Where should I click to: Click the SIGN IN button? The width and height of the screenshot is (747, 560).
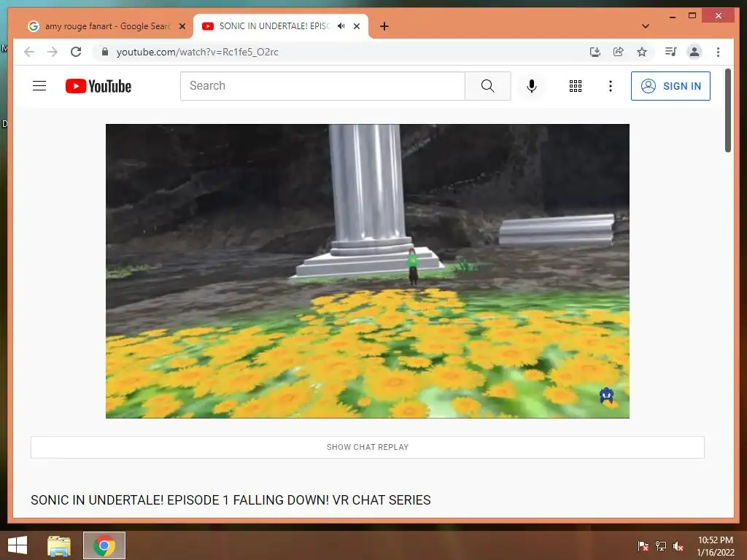coord(670,86)
